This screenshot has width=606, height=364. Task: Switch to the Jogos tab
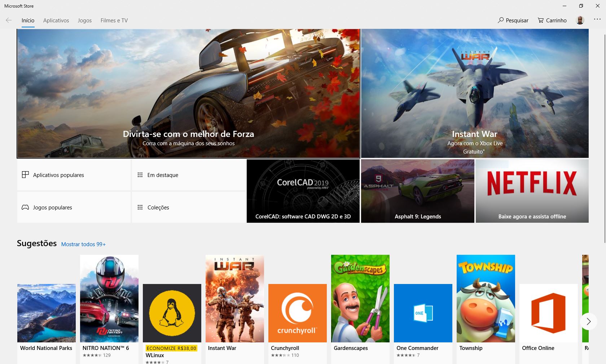coord(85,21)
